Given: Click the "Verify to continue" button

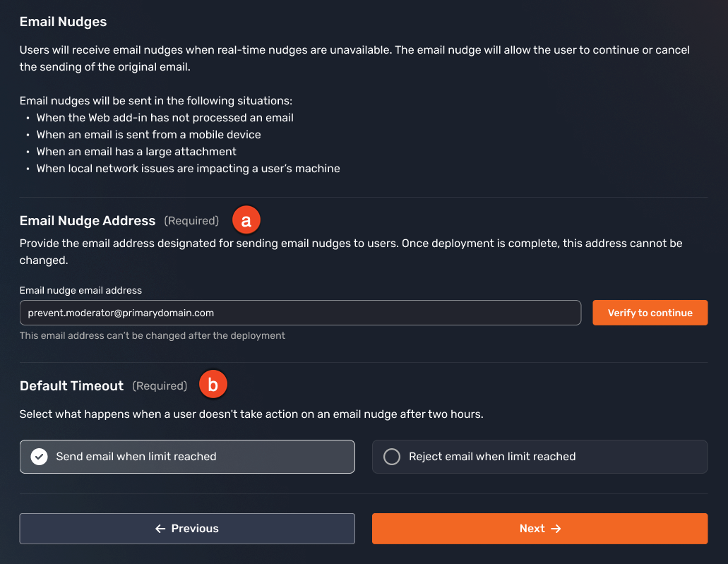Looking at the screenshot, I should [x=650, y=312].
